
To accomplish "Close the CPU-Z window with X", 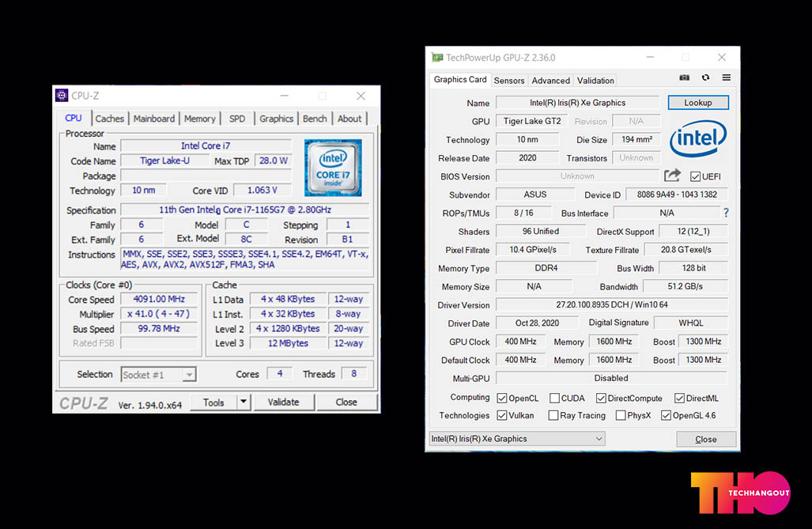I will [x=361, y=96].
